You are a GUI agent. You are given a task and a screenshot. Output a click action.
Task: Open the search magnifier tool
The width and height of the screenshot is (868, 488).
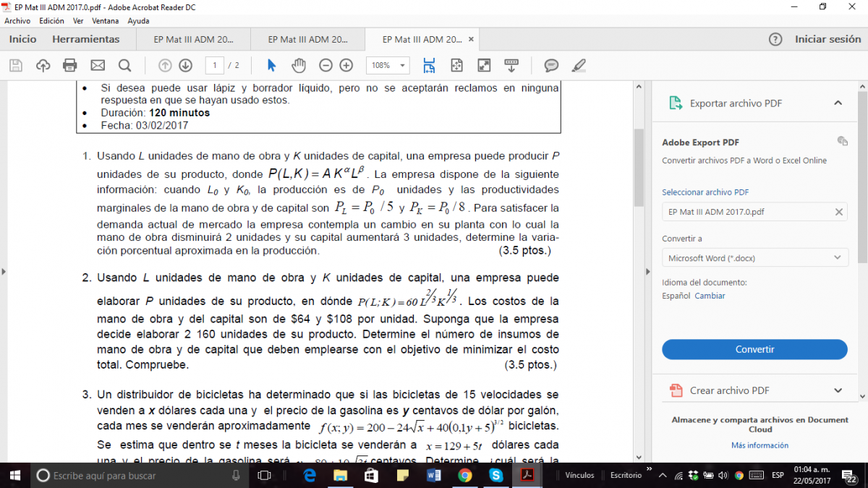click(x=124, y=66)
